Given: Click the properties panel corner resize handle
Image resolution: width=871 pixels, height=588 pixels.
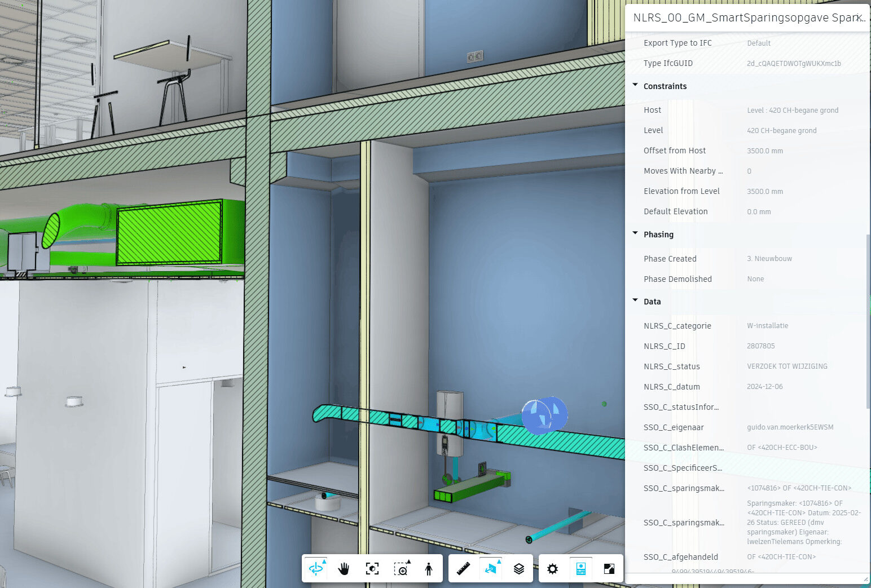Looking at the screenshot, I should 866,579.
